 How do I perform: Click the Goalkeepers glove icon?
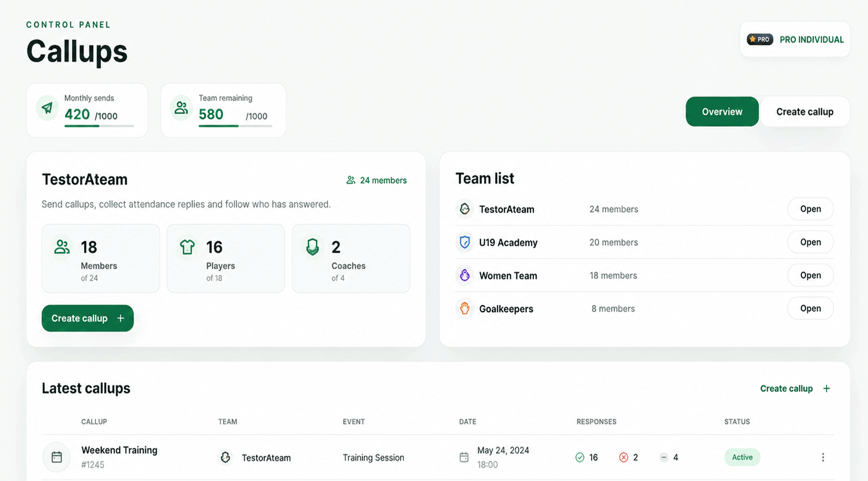pos(465,308)
